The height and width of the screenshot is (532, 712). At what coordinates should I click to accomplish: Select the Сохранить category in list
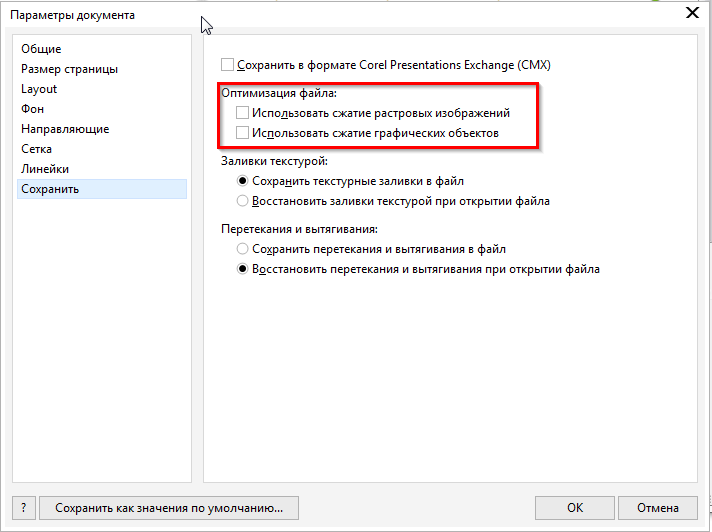(50, 189)
